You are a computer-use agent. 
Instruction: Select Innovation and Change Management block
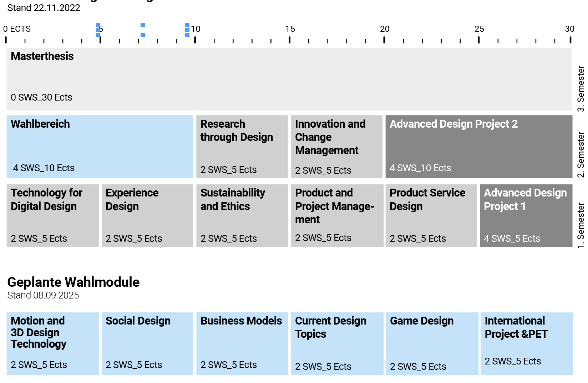pos(336,147)
